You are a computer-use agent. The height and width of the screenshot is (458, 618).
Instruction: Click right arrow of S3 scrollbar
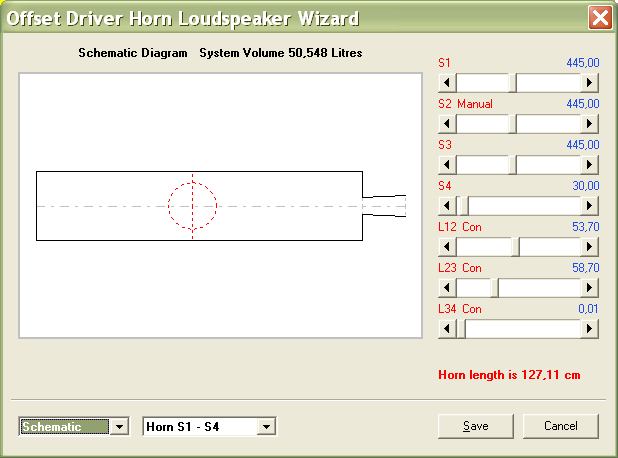pyautogui.click(x=589, y=165)
